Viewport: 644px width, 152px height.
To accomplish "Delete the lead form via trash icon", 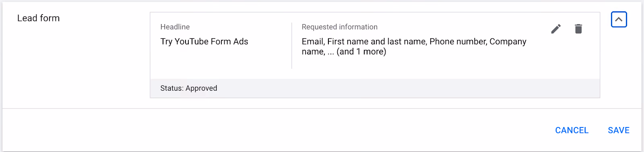I will 578,29.
